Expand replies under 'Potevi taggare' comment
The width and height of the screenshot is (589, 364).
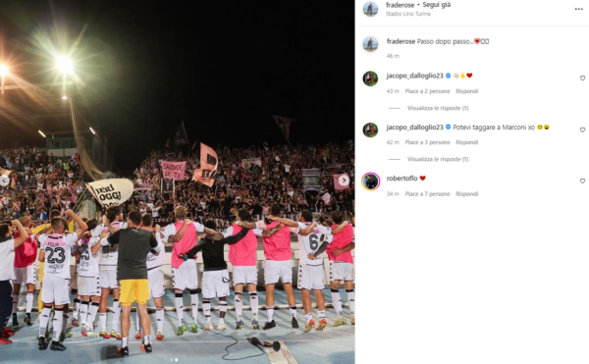tap(438, 159)
